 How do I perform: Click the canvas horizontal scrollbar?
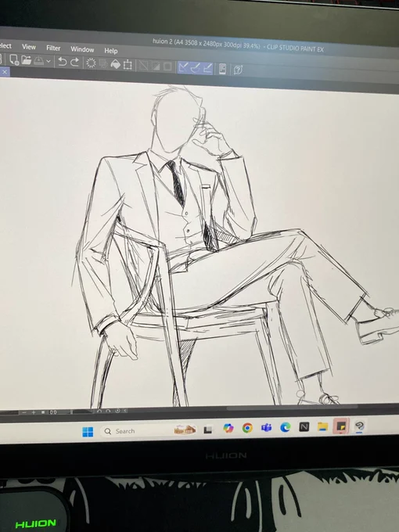292,408
